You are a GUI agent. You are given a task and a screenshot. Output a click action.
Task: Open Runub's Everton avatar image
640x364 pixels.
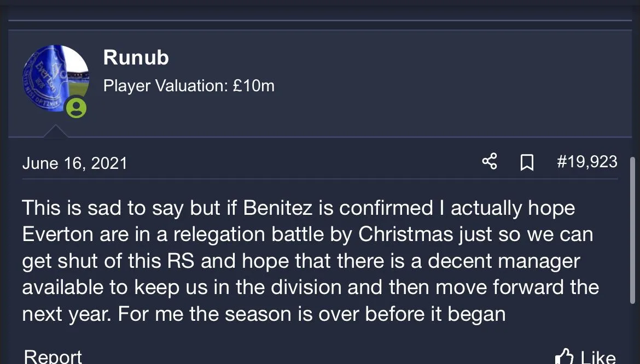55,77
